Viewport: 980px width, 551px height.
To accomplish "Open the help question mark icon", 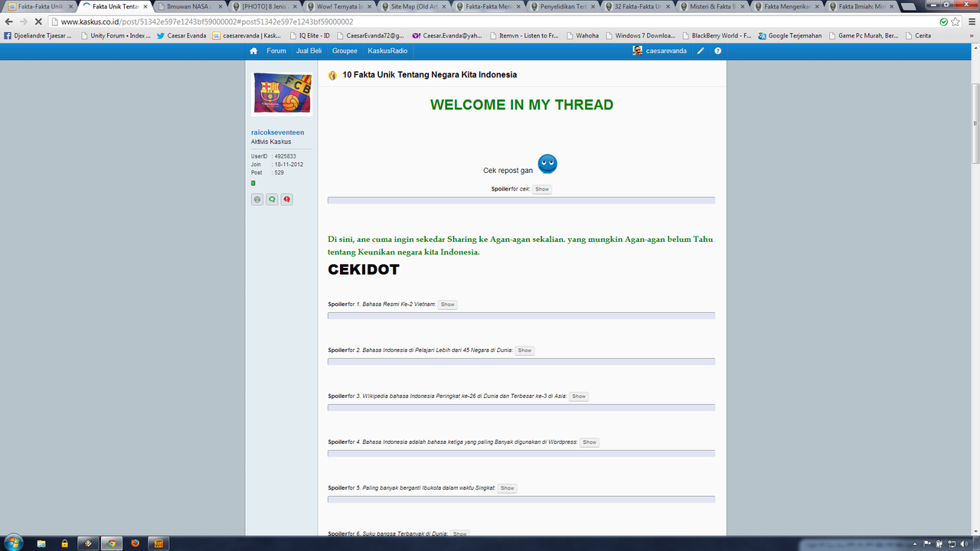I will click(x=718, y=51).
